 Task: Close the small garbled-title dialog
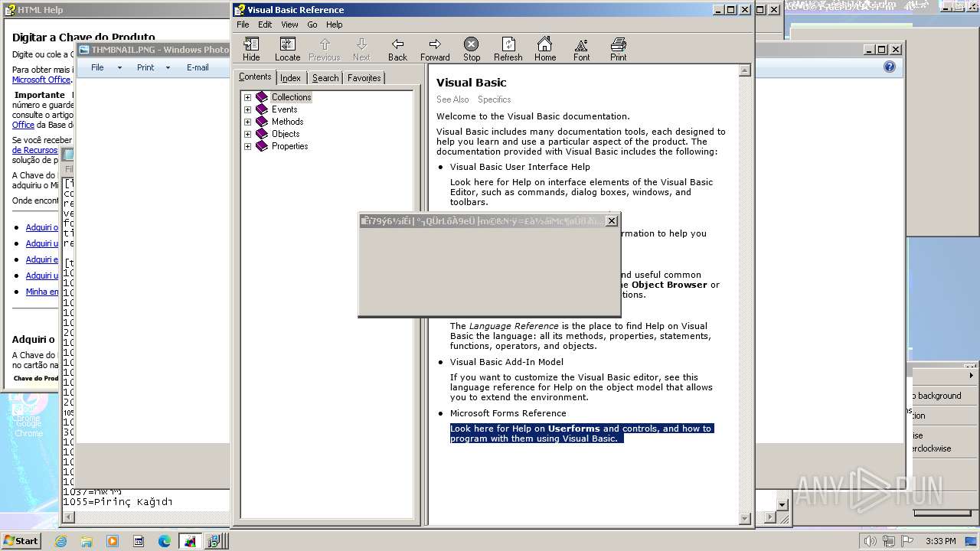(611, 221)
